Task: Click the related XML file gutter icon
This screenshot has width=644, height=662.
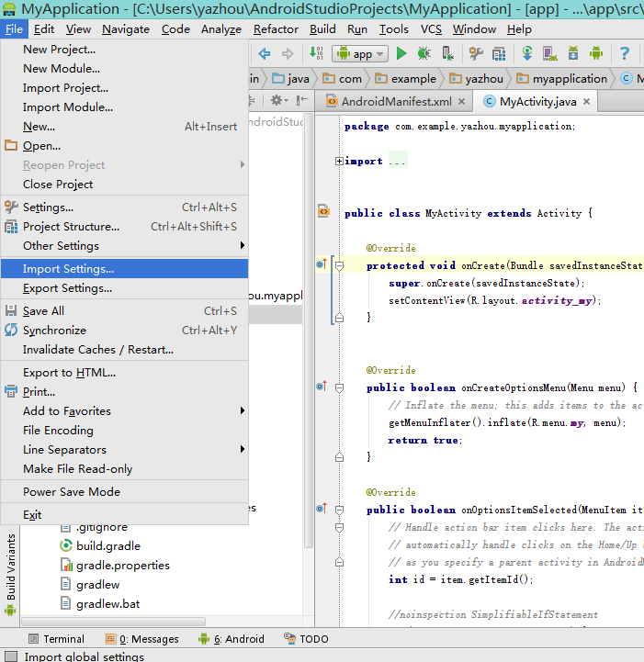Action: click(x=323, y=211)
